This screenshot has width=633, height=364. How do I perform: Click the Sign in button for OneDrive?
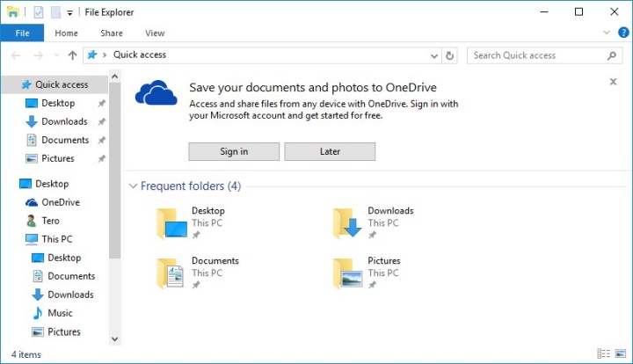click(234, 151)
